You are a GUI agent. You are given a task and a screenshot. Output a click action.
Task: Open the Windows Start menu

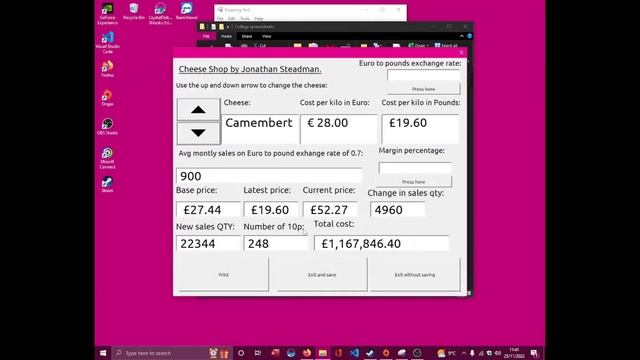(103, 353)
